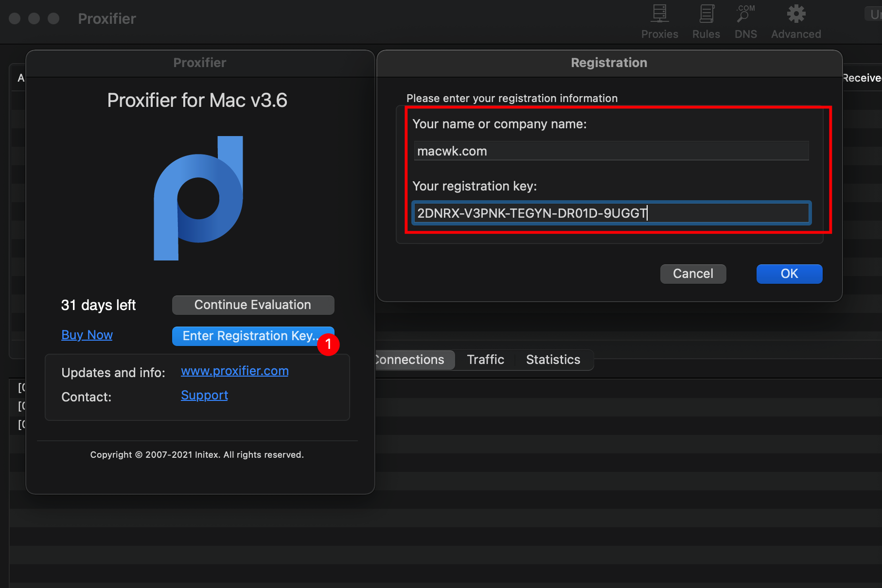The image size is (882, 588).
Task: Click the Received column header
Action: [x=862, y=78]
